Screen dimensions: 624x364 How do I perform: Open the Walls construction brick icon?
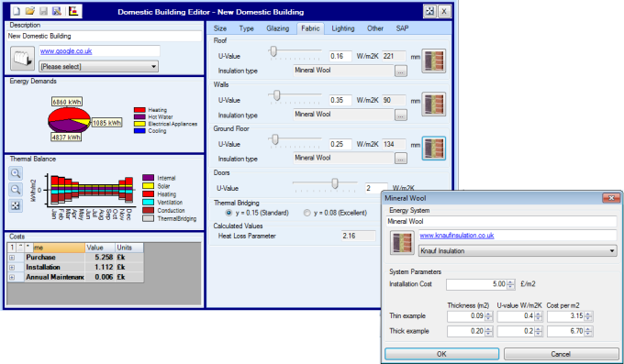[x=434, y=105]
